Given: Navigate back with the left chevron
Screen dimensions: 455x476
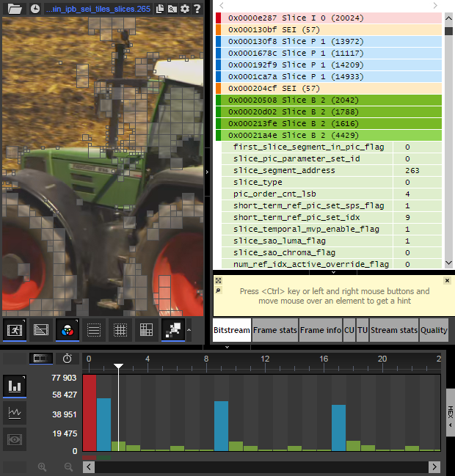Looking at the screenshot, I should coord(222,5).
